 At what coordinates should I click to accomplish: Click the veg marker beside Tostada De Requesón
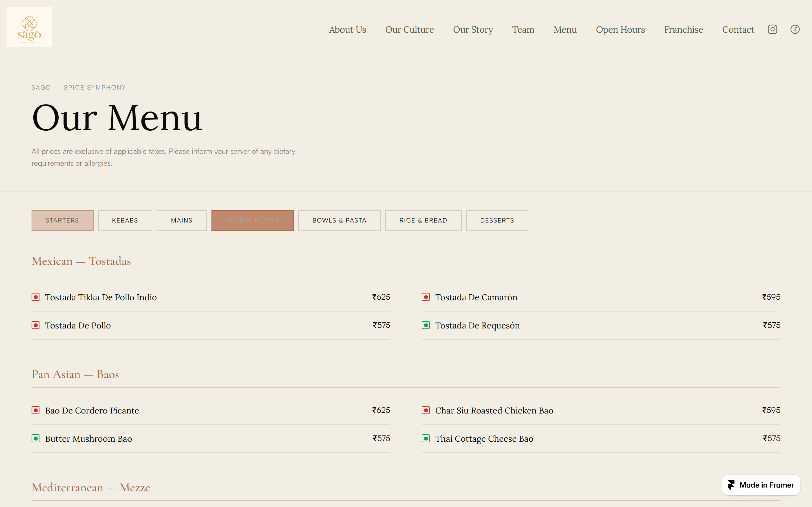click(x=425, y=325)
